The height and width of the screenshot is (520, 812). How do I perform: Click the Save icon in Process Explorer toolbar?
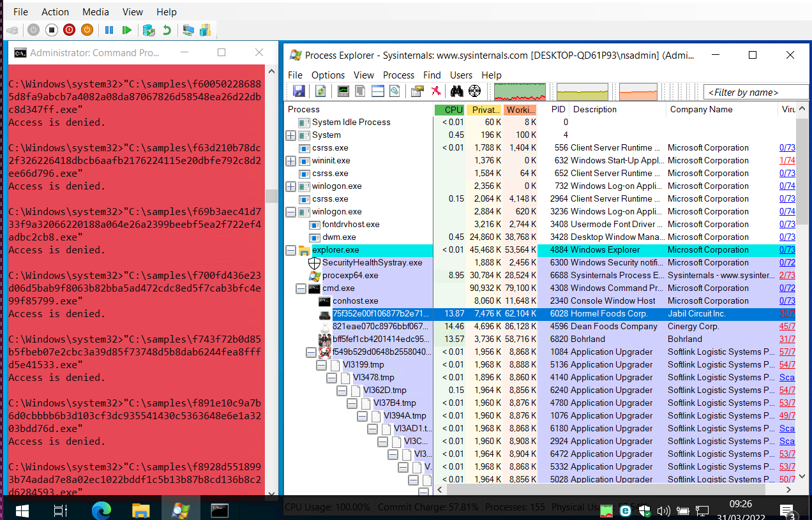(x=298, y=91)
